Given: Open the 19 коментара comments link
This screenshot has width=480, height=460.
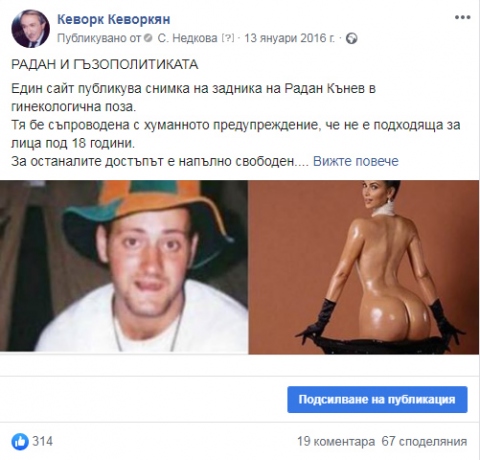Looking at the screenshot, I should (x=336, y=442).
